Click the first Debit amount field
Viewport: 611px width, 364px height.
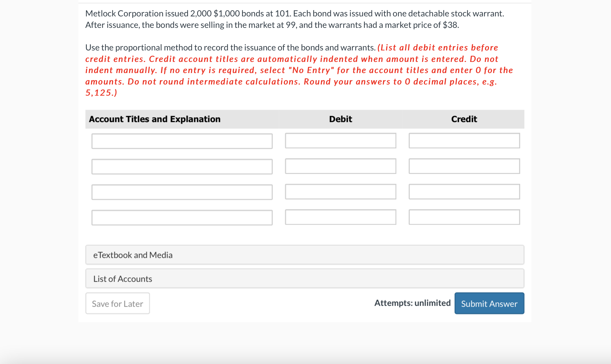(340, 141)
